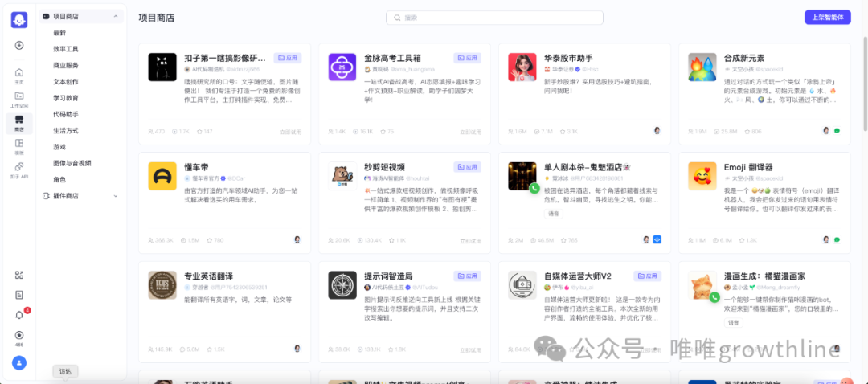Click 提示词智造局 compass icon

[342, 285]
